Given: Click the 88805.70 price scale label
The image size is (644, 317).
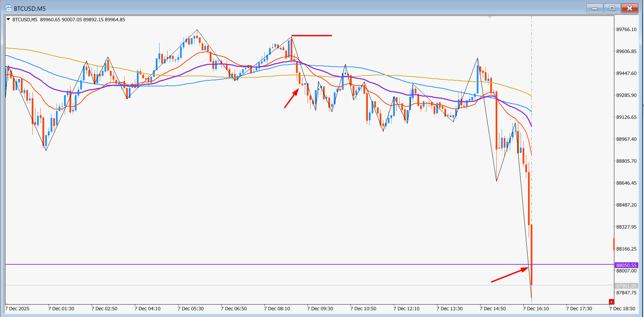Looking at the screenshot, I should [626, 161].
